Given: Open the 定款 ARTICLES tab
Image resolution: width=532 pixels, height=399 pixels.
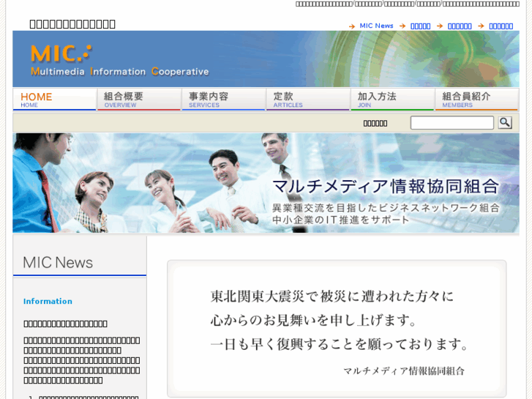Looking at the screenshot, I should tap(308, 100).
